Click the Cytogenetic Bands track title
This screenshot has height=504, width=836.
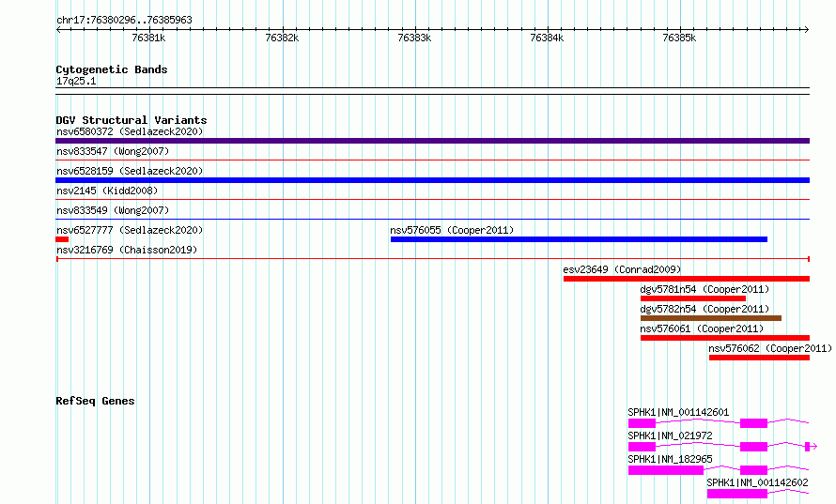click(x=112, y=69)
